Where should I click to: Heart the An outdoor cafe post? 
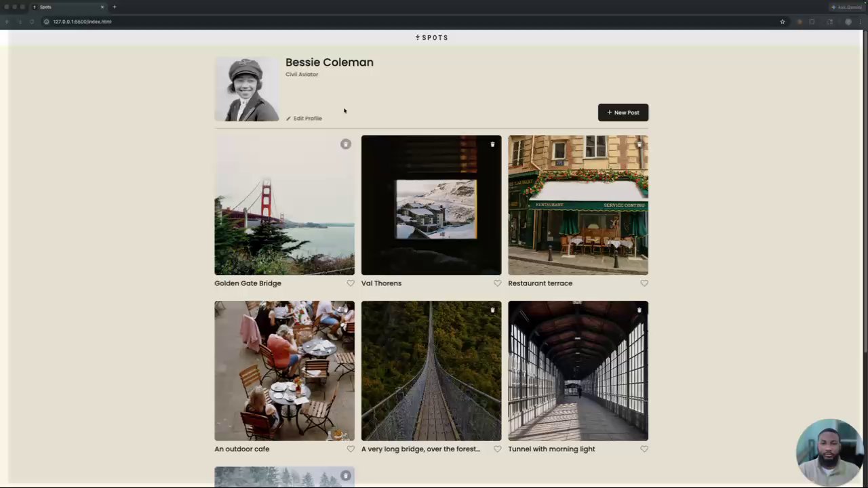coord(351,449)
